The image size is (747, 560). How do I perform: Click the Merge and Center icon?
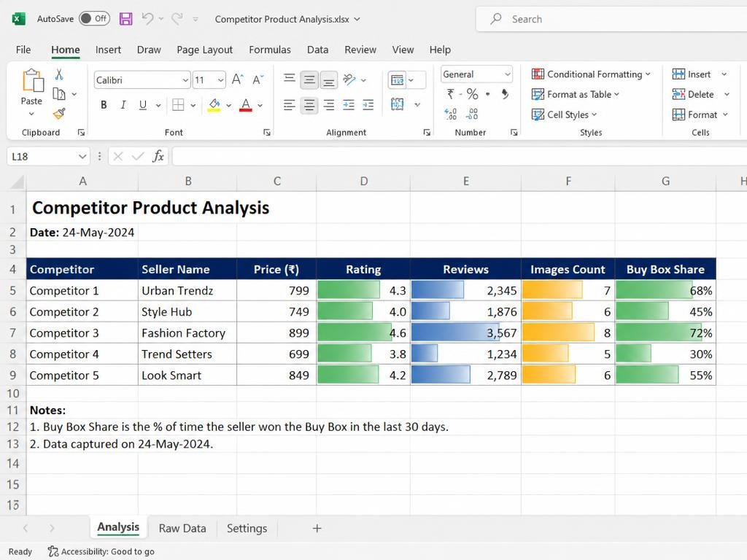click(397, 104)
